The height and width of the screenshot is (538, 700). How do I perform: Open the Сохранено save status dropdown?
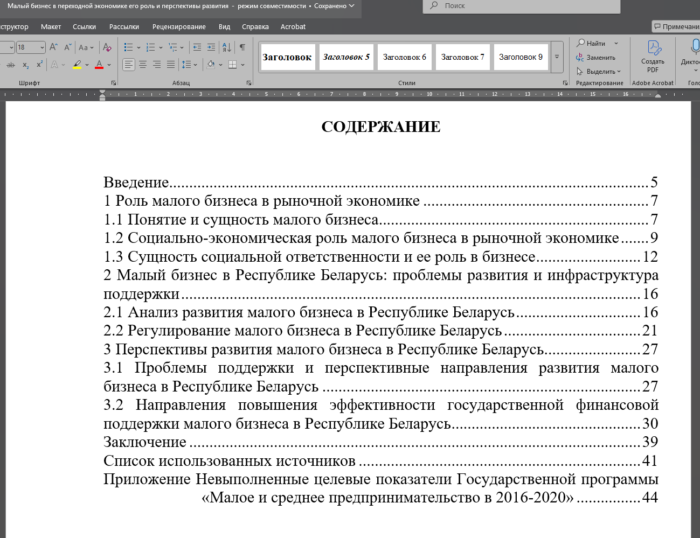click(x=334, y=6)
